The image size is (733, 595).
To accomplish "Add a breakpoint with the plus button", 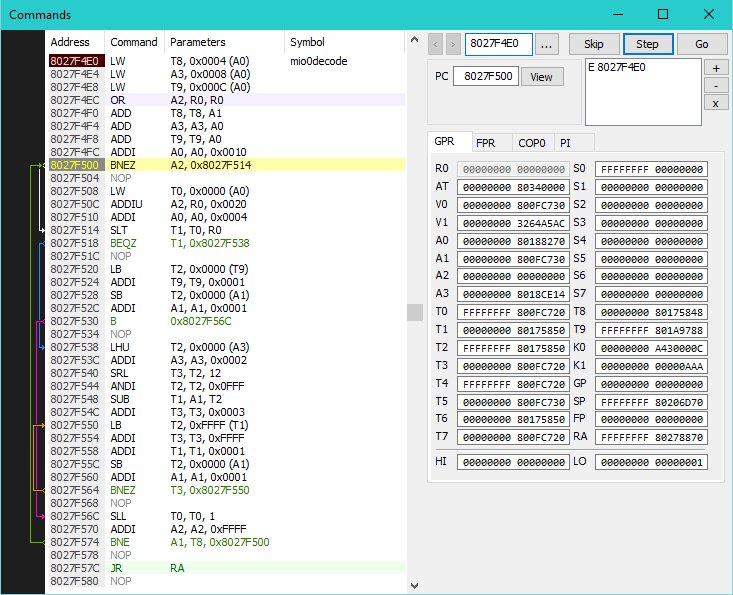I will [716, 68].
